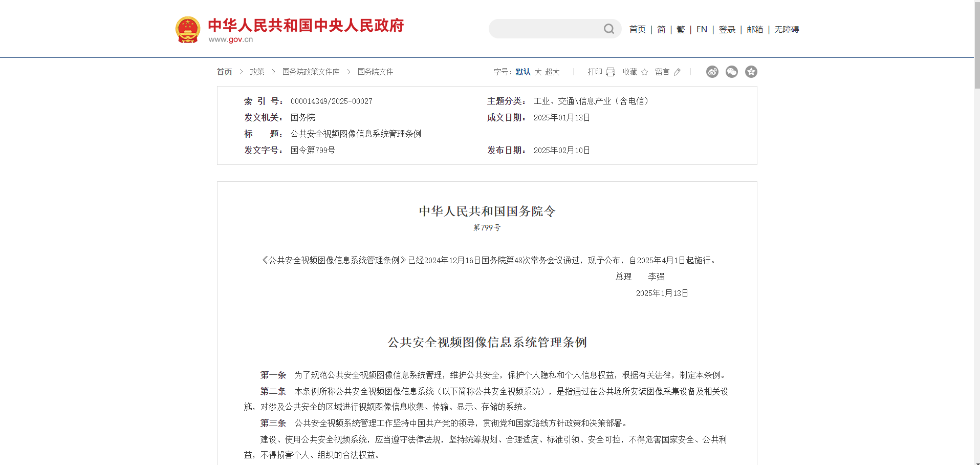Click title value 公共安全视频图像信息系统管理条例 in info box
This screenshot has height=465, width=980.
[356, 134]
